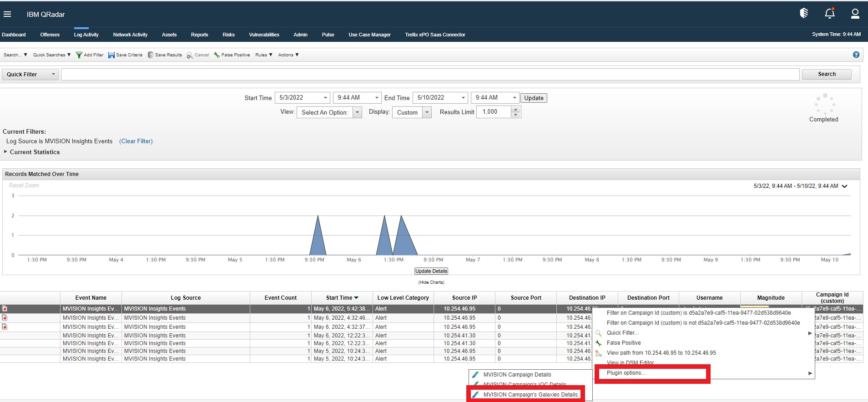
Task: Click the Search button
Action: tap(827, 74)
